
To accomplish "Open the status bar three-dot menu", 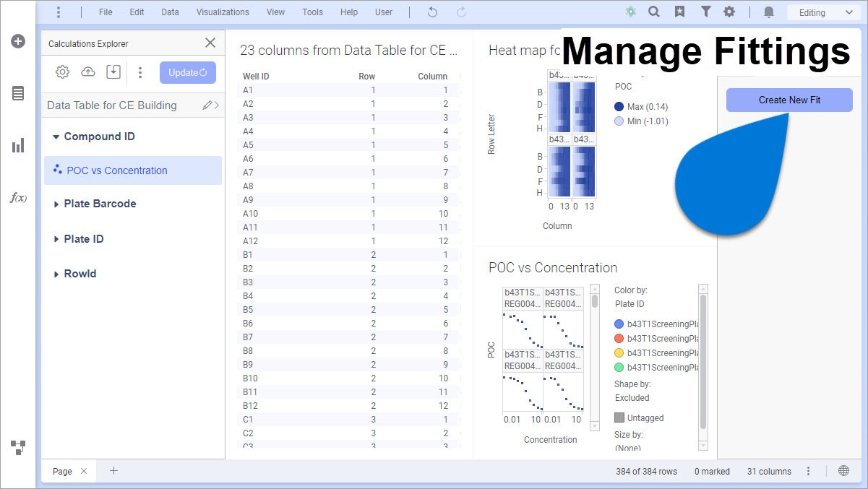I will 808,472.
